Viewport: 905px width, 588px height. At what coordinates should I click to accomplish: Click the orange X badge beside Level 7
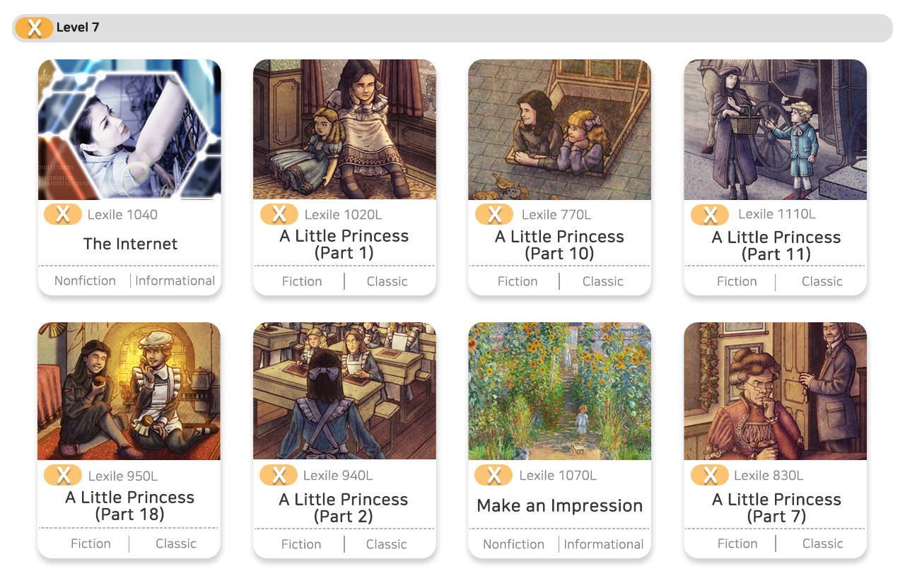34,28
